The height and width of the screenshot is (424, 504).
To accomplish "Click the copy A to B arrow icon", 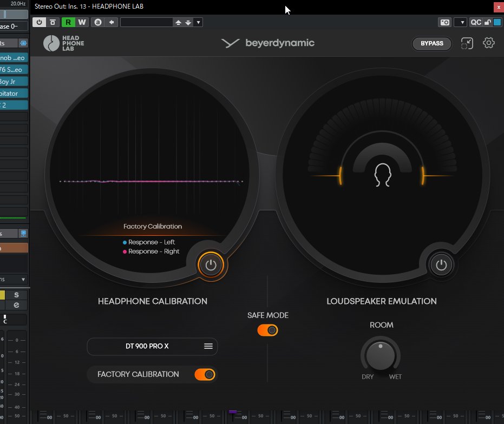I will click(x=112, y=22).
